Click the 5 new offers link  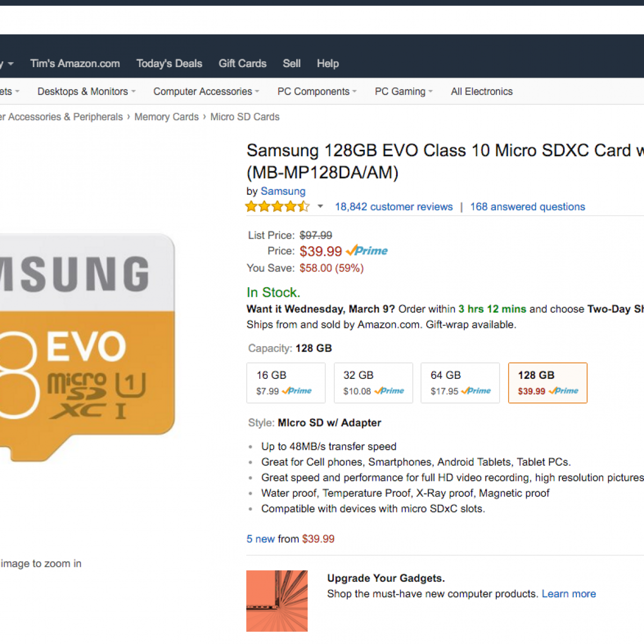[x=261, y=539]
